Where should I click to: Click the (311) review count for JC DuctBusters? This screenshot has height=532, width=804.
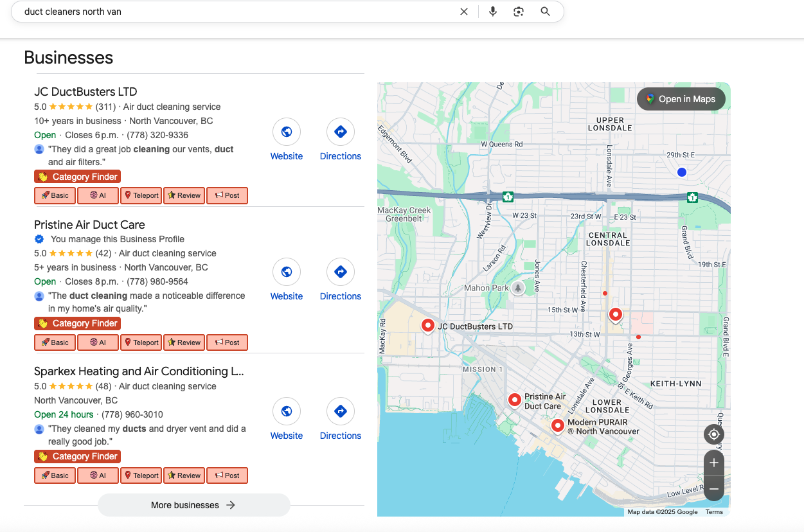click(x=105, y=107)
